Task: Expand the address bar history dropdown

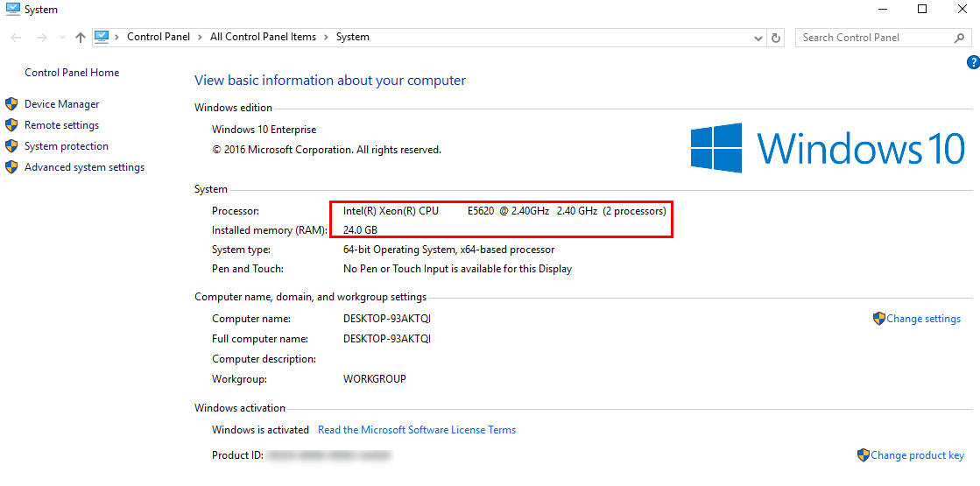Action: click(x=758, y=38)
